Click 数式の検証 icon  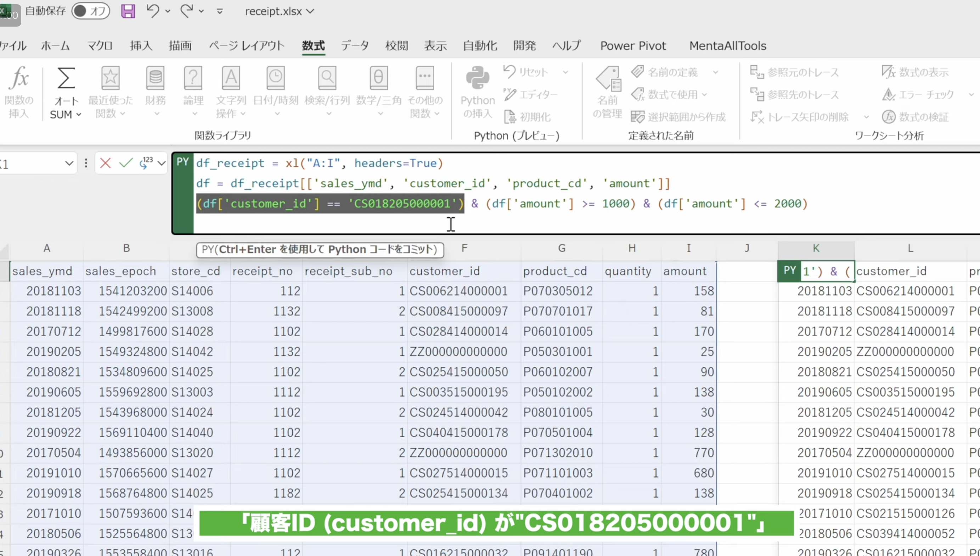889,117
